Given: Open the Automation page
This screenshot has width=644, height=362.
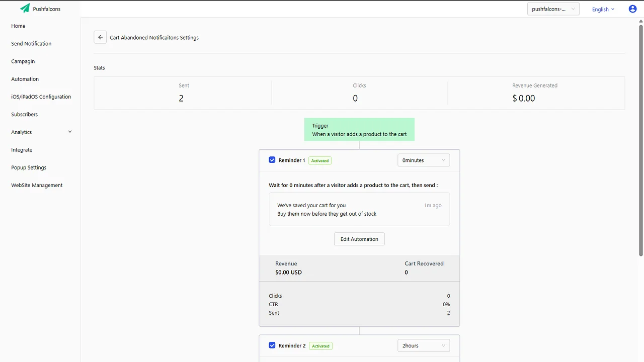Looking at the screenshot, I should pyautogui.click(x=25, y=78).
